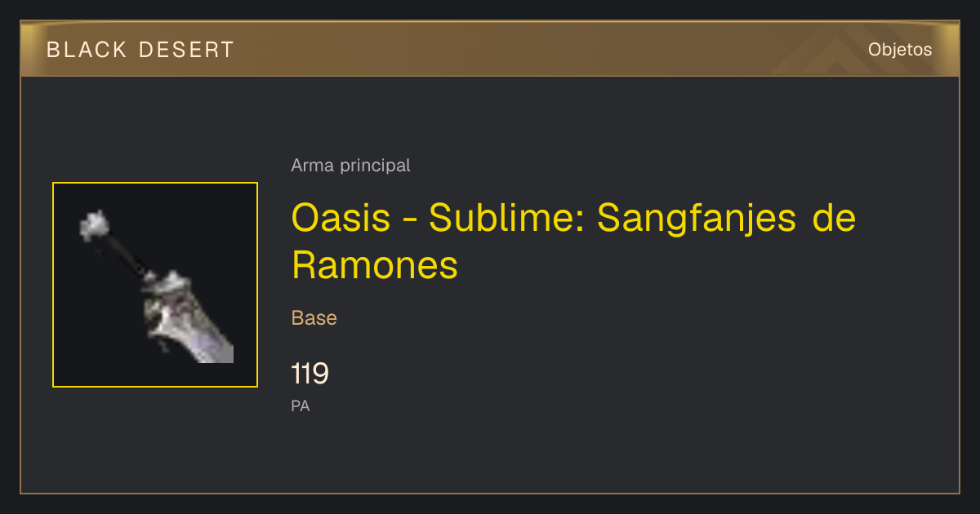Click the sword handle in the icon
The image size is (980, 514).
pos(127,255)
